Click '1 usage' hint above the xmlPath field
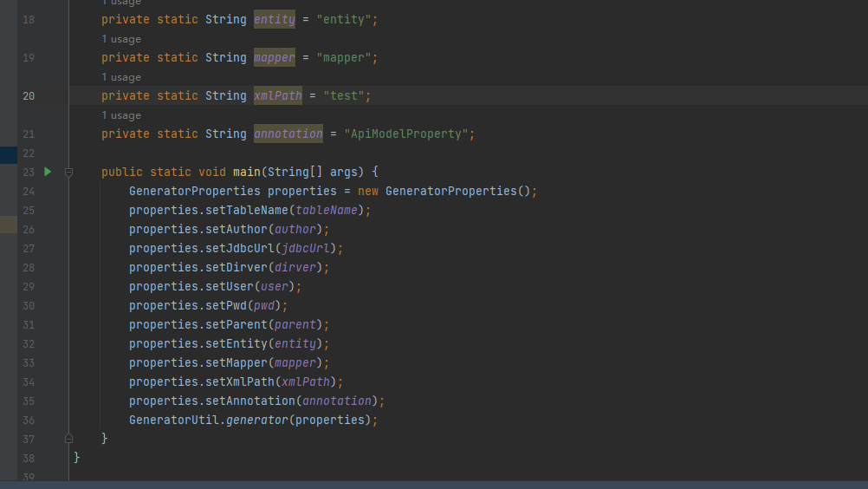This screenshot has height=489, width=868. click(x=121, y=77)
